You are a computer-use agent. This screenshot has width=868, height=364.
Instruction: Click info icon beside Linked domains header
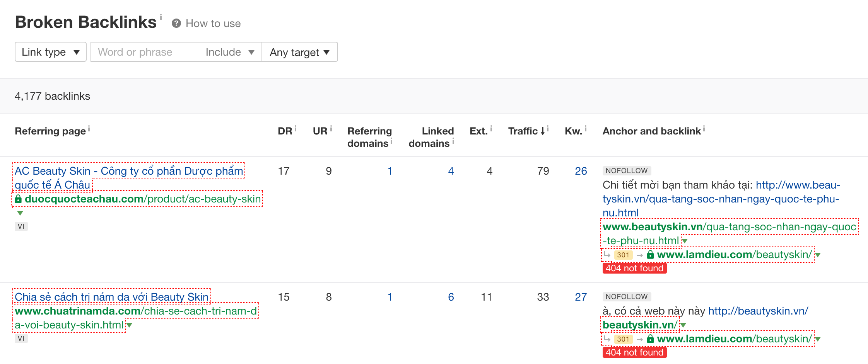[453, 141]
